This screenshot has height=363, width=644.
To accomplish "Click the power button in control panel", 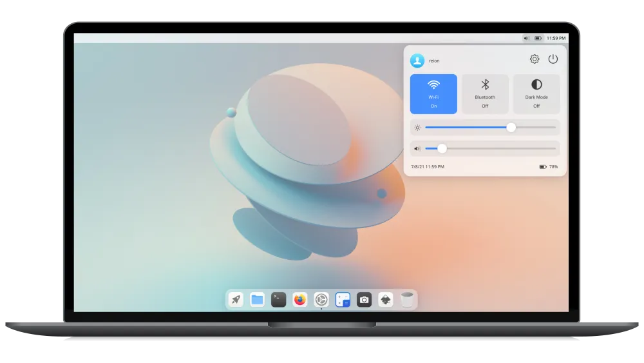I will (x=553, y=59).
